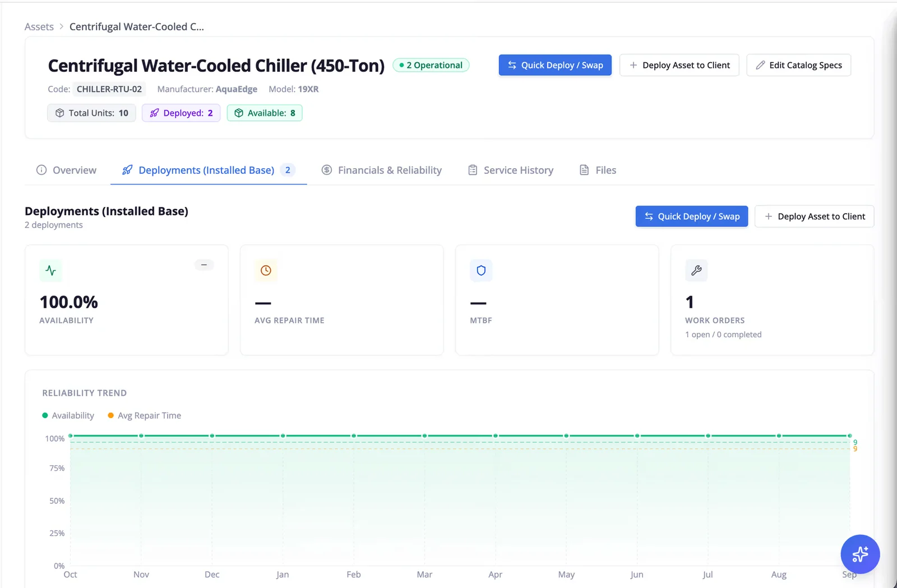Click the plus icon in section Deploy Asset button
This screenshot has height=588, width=897.
(x=769, y=216)
